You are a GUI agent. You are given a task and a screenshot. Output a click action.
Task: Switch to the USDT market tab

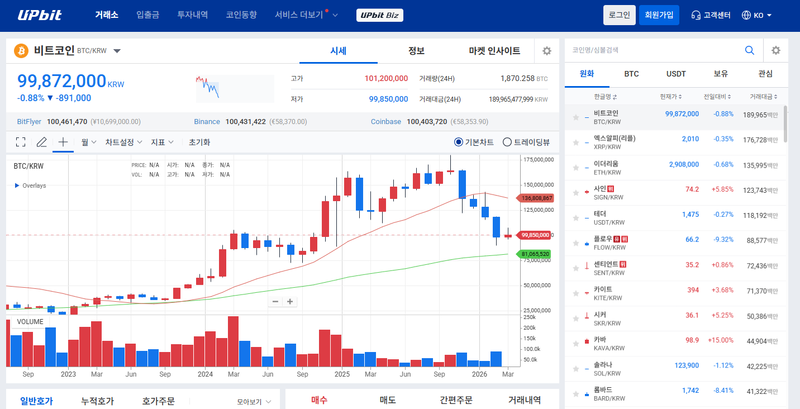675,74
